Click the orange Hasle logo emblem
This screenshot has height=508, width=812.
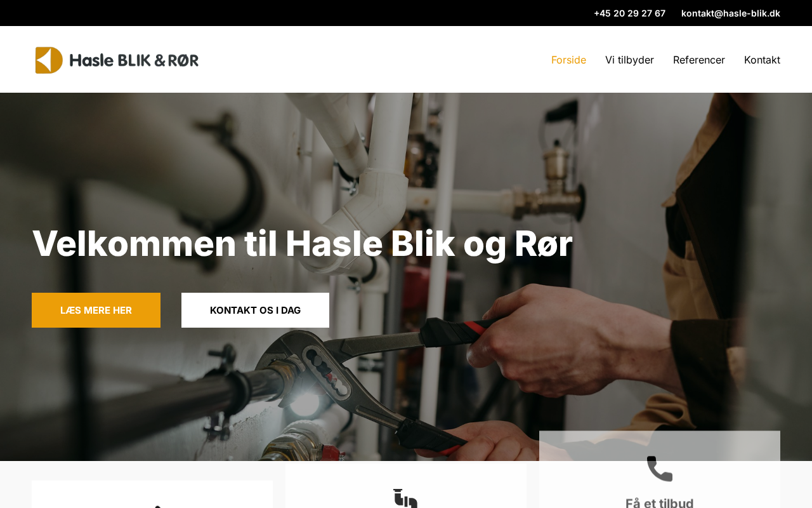click(x=49, y=60)
